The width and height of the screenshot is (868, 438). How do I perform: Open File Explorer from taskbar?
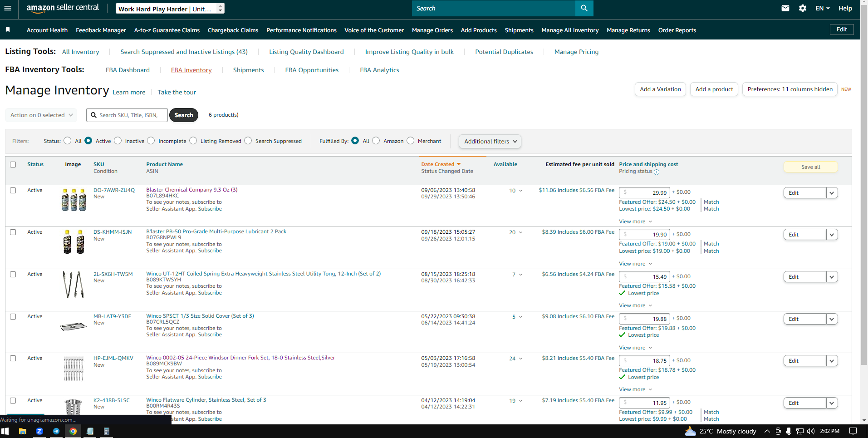[22, 431]
